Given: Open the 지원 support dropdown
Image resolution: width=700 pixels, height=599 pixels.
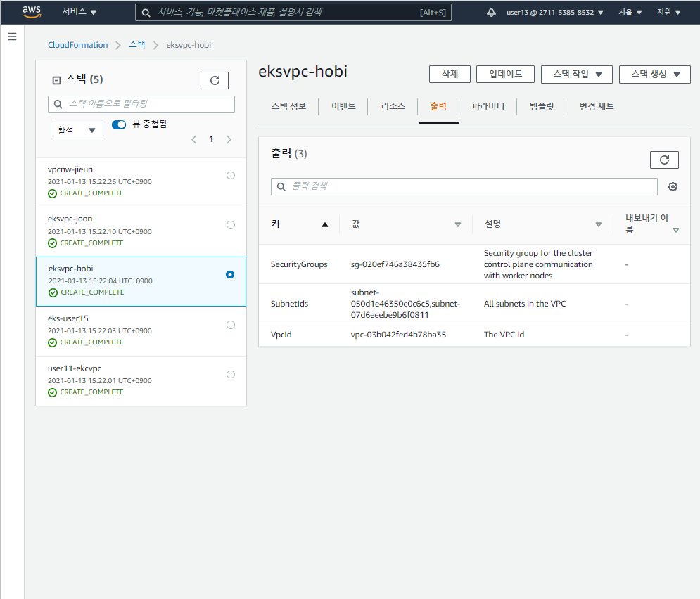Looking at the screenshot, I should [x=668, y=13].
